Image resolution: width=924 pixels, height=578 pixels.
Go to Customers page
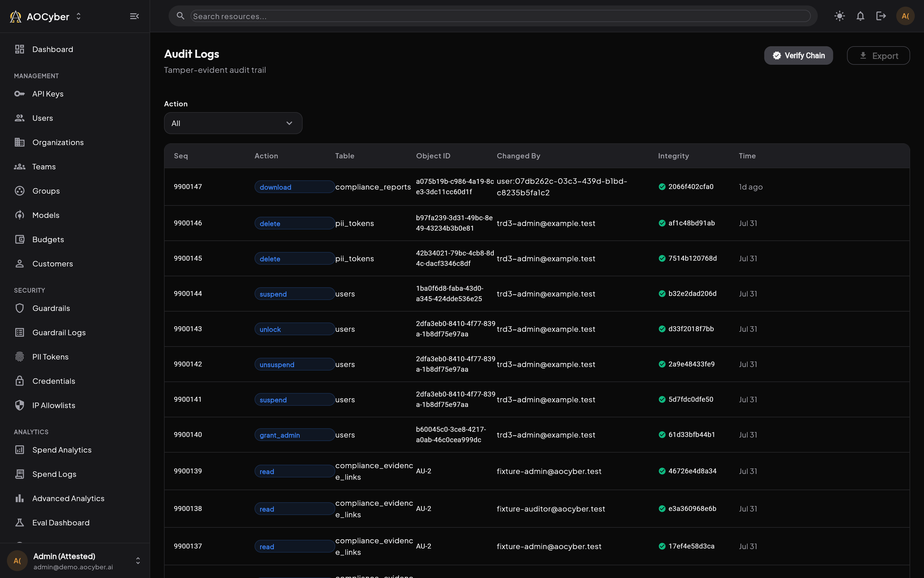point(75,264)
